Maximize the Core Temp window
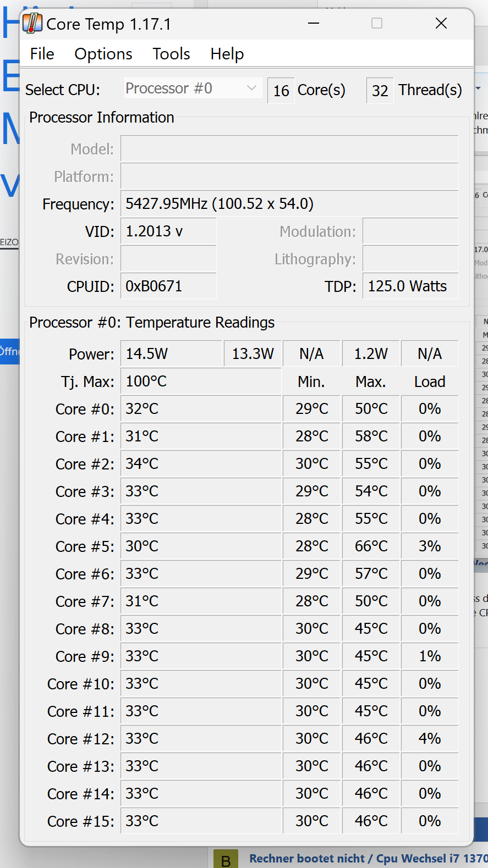Image resolution: width=488 pixels, height=868 pixels. pyautogui.click(x=377, y=24)
